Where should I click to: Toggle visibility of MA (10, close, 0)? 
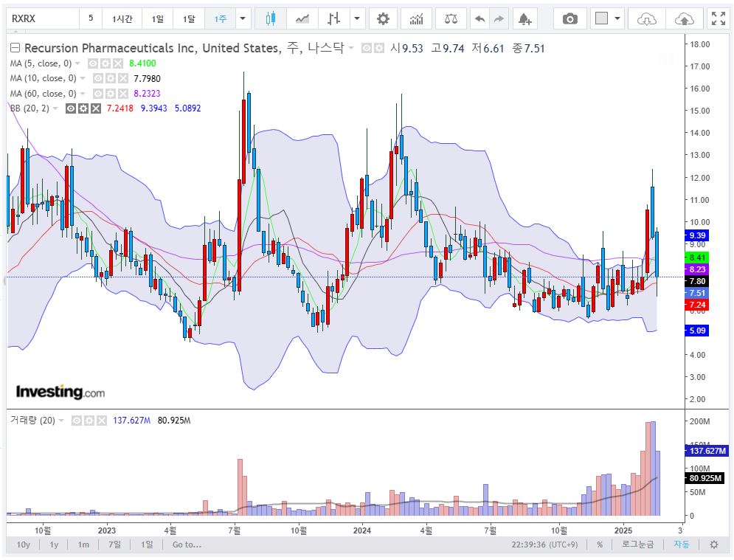98,78
